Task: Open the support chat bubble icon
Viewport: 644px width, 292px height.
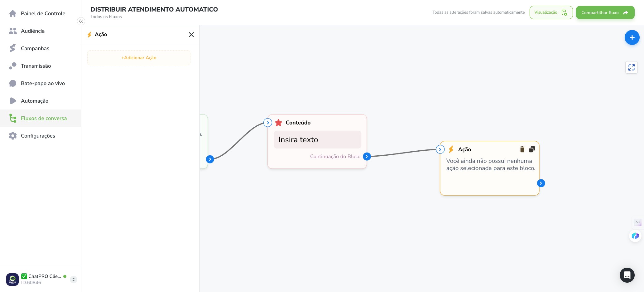Action: pos(627,275)
